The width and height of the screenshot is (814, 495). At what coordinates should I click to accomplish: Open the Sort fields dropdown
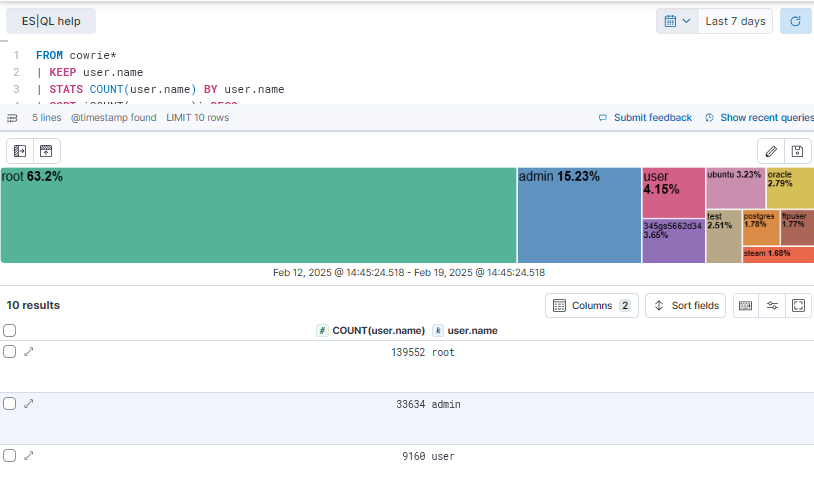(x=686, y=306)
